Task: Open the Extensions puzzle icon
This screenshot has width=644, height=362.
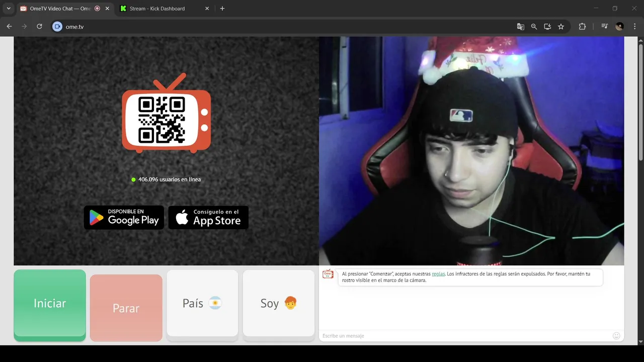Action: 583,27
